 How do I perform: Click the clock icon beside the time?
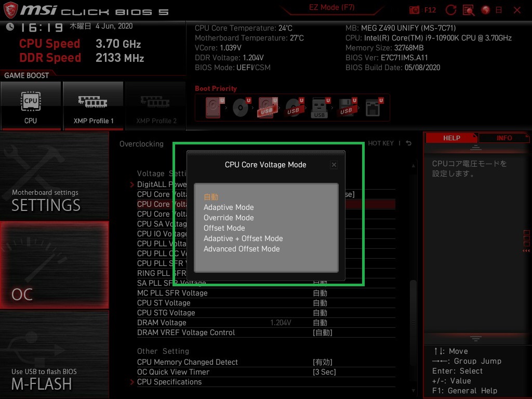click(10, 26)
